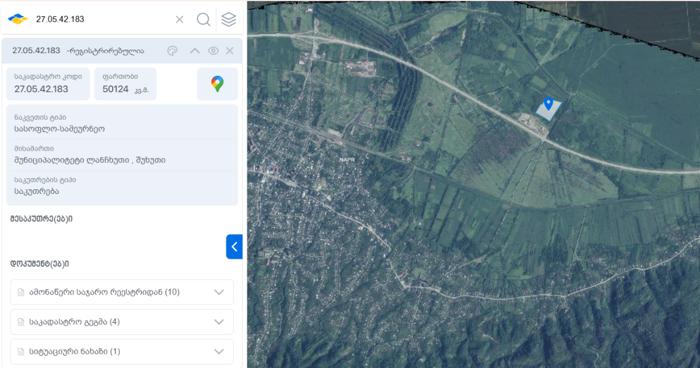This screenshot has height=368, width=700.
Task: Click the cadastral code field 27.05.42.183
Action: [48, 84]
